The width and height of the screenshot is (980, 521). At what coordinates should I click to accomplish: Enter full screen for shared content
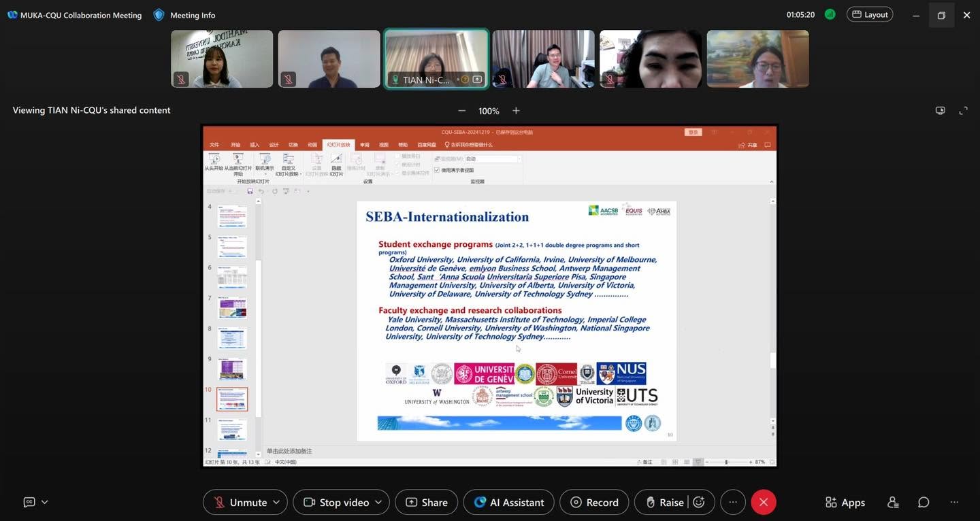[x=963, y=111]
